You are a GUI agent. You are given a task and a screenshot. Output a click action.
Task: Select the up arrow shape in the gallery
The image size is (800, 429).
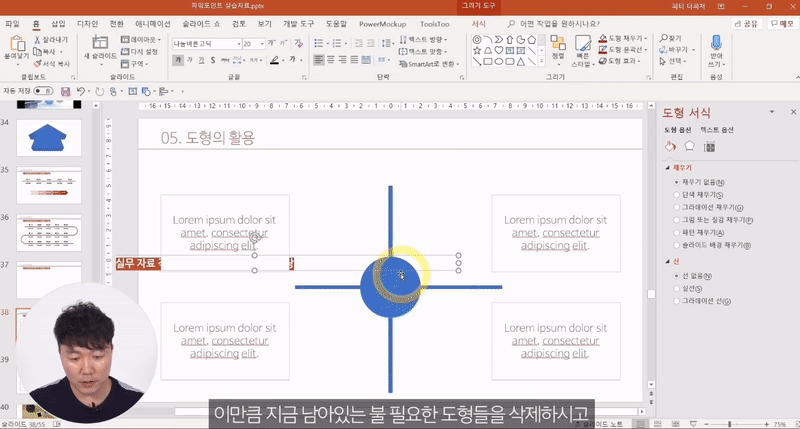point(509,39)
